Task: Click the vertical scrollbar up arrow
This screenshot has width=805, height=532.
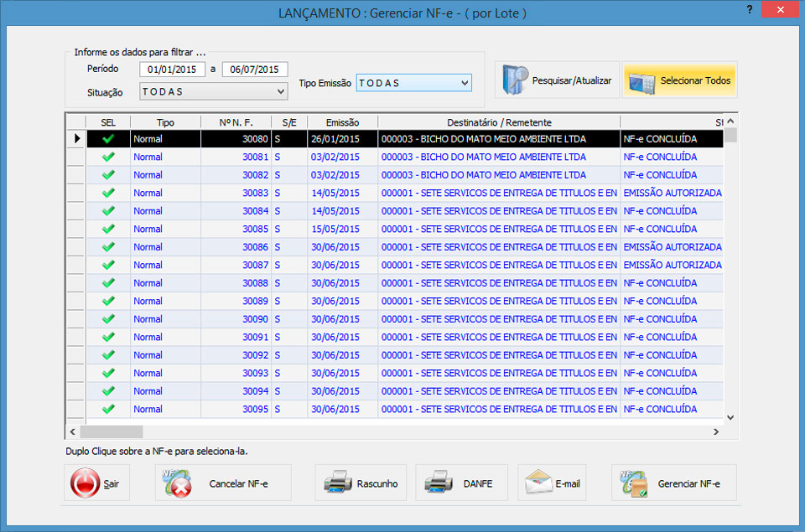Action: [730, 121]
